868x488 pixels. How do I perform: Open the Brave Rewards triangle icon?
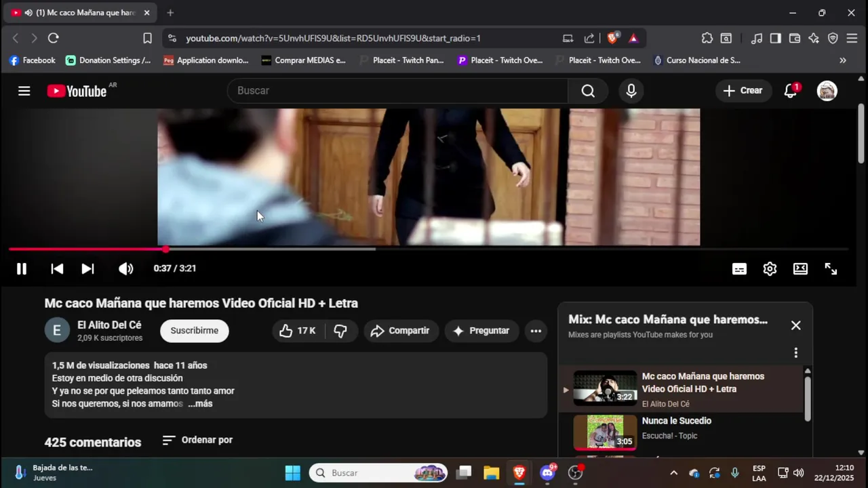[x=633, y=39]
